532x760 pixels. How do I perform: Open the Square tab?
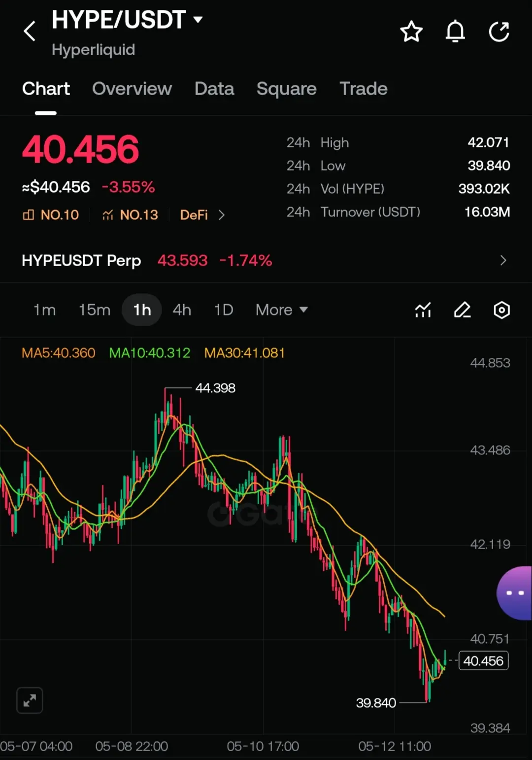pyautogui.click(x=287, y=89)
